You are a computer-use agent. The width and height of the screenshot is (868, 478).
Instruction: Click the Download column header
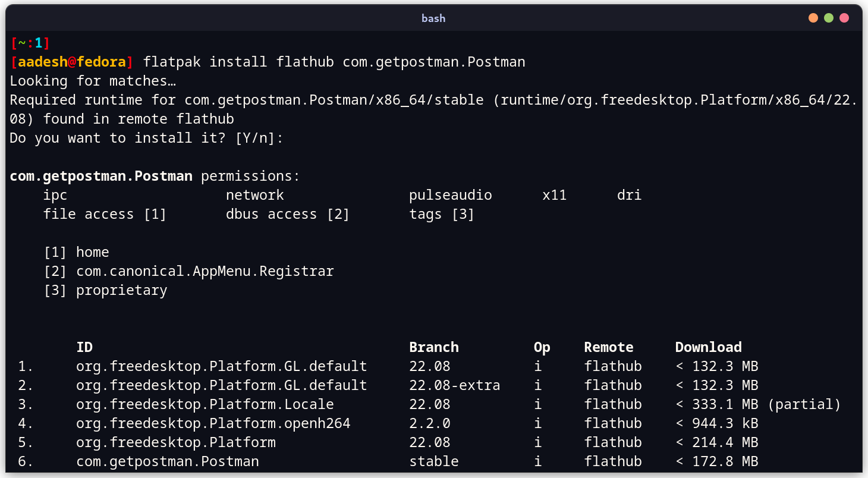pos(708,347)
